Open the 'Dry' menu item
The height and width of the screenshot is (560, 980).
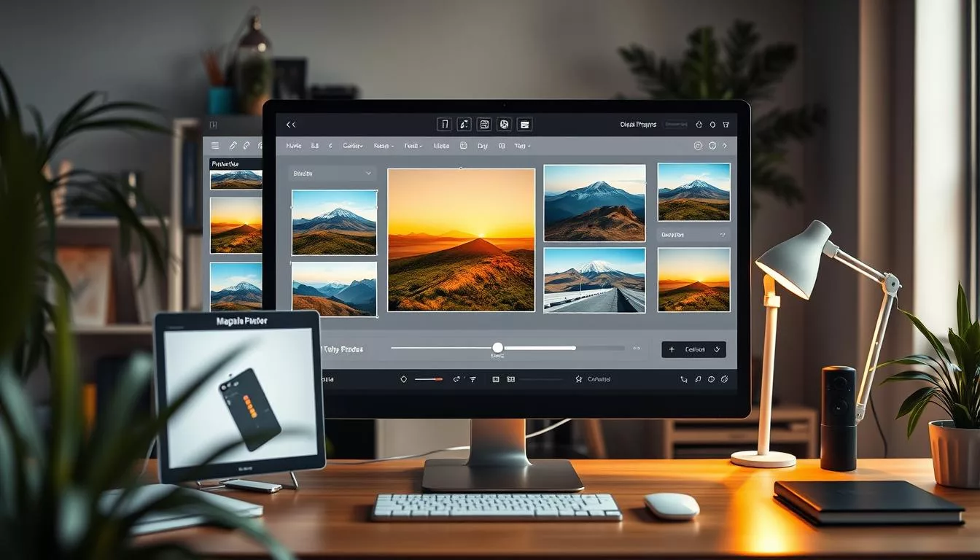coord(482,146)
